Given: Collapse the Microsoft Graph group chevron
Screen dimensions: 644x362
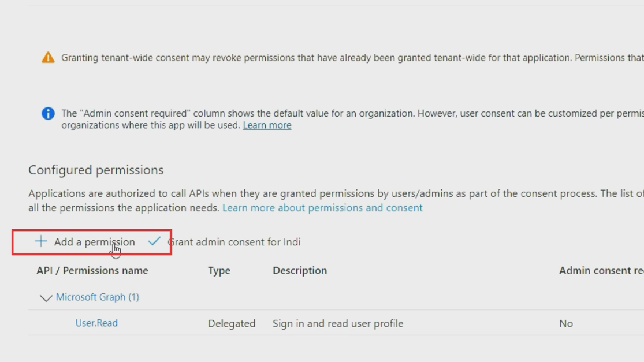Looking at the screenshot, I should tap(46, 298).
